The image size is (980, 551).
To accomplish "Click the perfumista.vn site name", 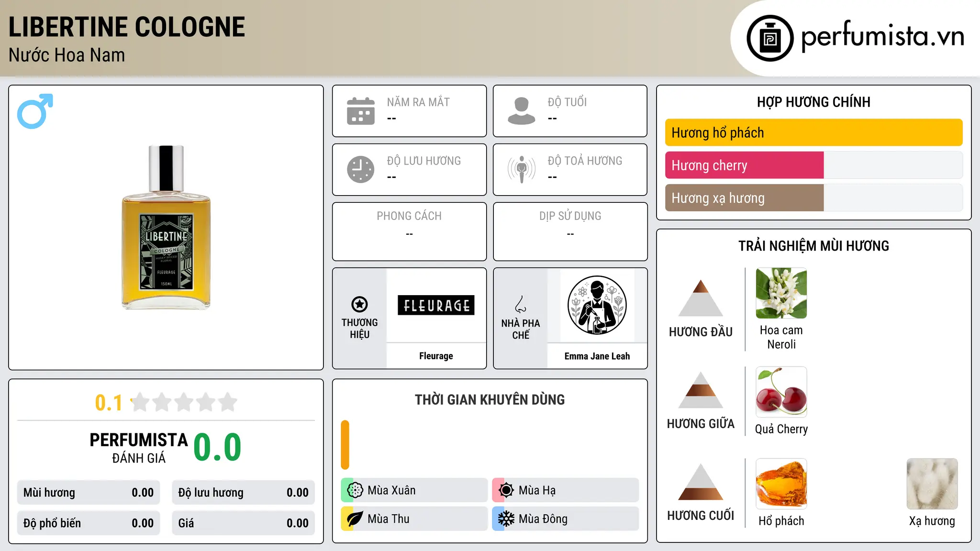I will pyautogui.click(x=883, y=36).
